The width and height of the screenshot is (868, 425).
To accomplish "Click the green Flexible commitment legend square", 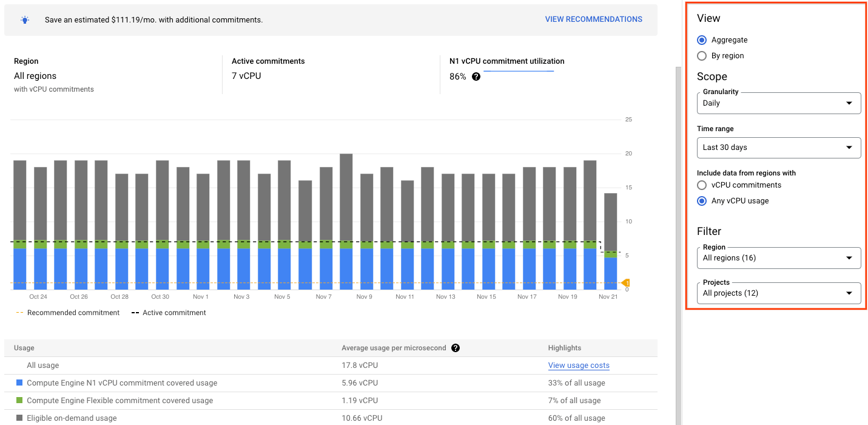I will coord(19,401).
